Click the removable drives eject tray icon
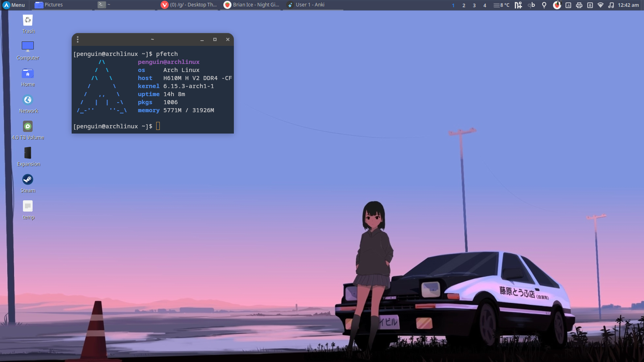Screen dimensions: 644x362 point(590,5)
